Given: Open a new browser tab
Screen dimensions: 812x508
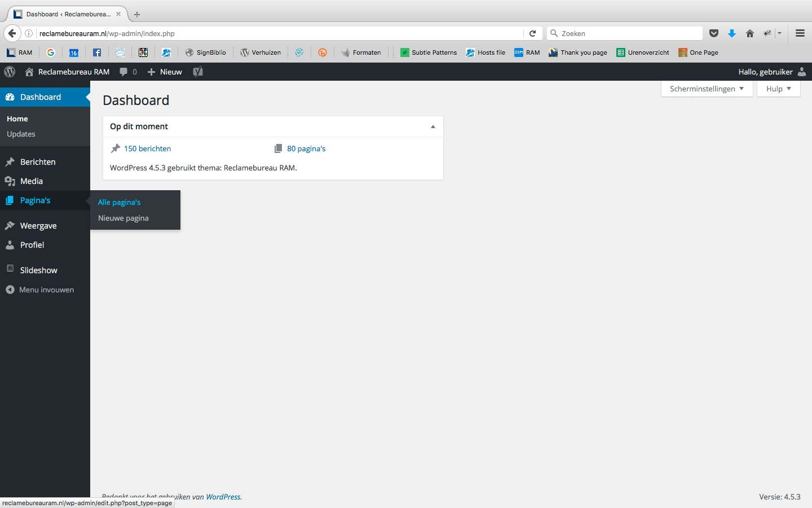Looking at the screenshot, I should [137, 14].
